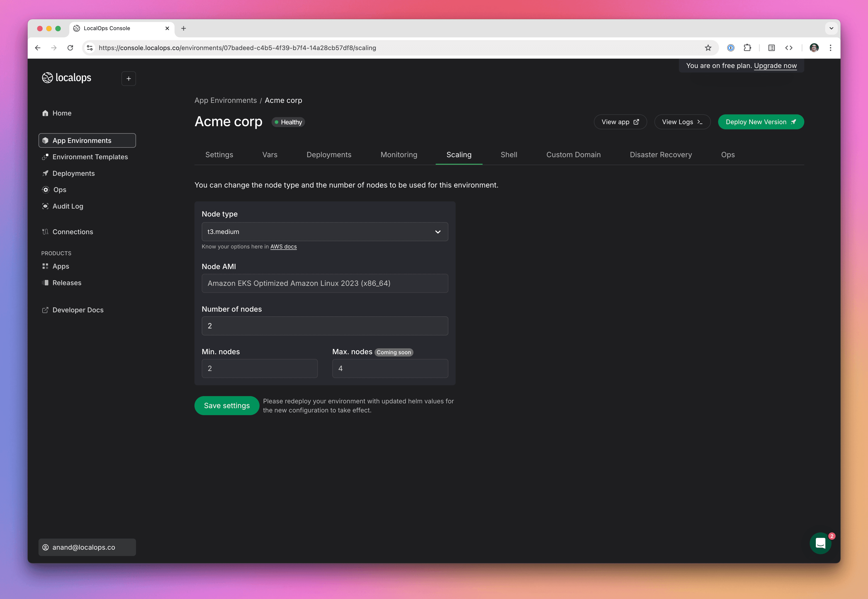868x599 pixels.
Task: Click the browser bookmark star icon
Action: point(708,48)
